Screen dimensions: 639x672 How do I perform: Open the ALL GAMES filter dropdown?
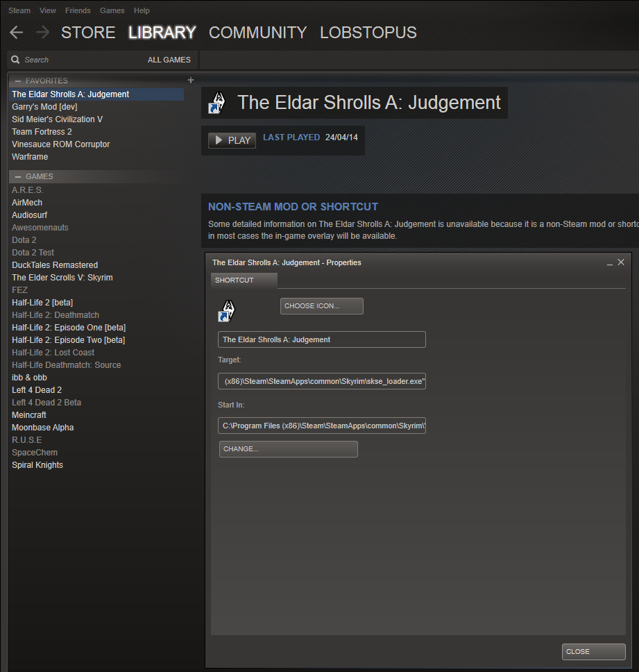(169, 60)
